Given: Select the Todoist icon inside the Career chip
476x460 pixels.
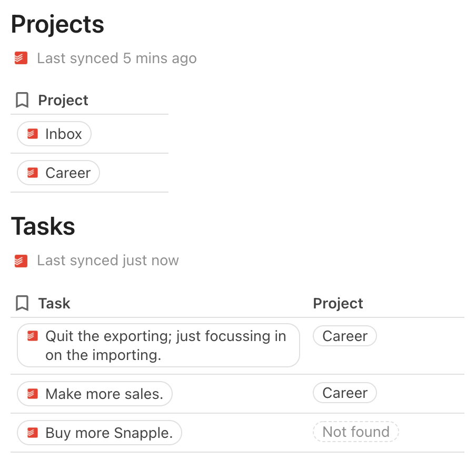Looking at the screenshot, I should pyautogui.click(x=32, y=173).
